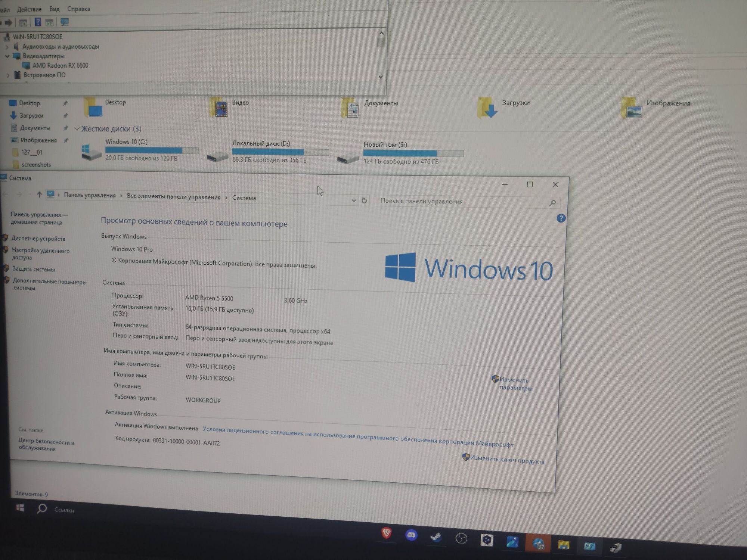
Task: Select Загрузки in Explorer quick access sidebar
Action: pyautogui.click(x=31, y=116)
